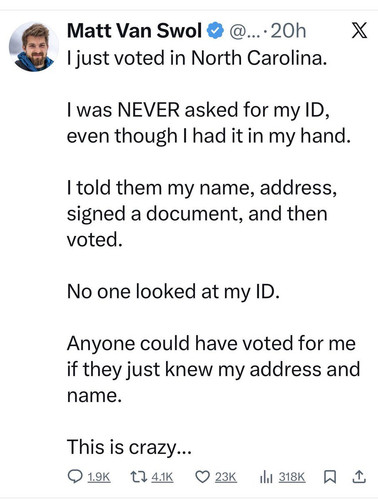Screen dimensions: 378x500
Task: Click the reply speech bubble icon
Action: (74, 476)
